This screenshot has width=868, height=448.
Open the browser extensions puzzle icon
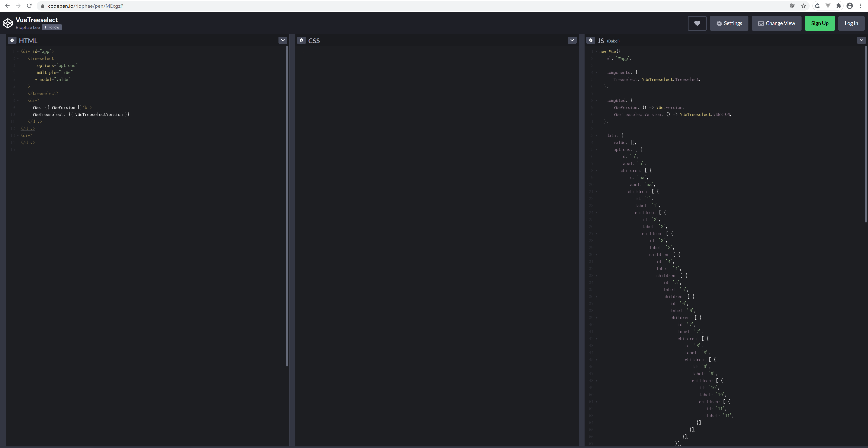839,6
